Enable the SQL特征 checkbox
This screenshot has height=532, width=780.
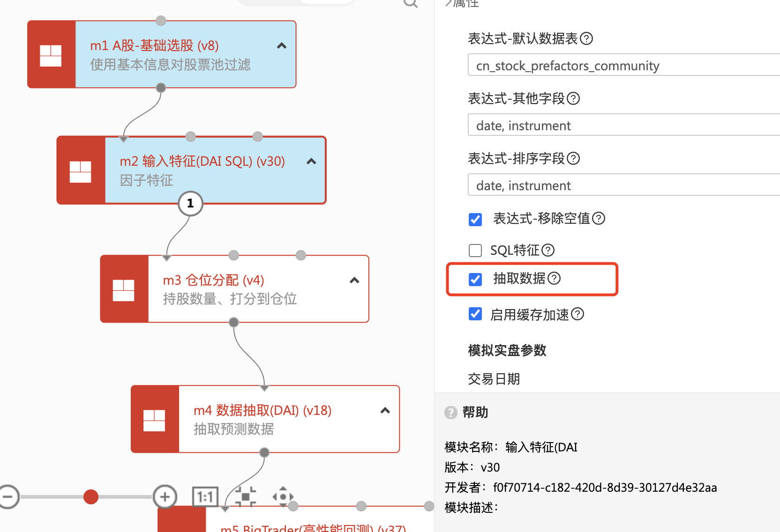pos(475,251)
